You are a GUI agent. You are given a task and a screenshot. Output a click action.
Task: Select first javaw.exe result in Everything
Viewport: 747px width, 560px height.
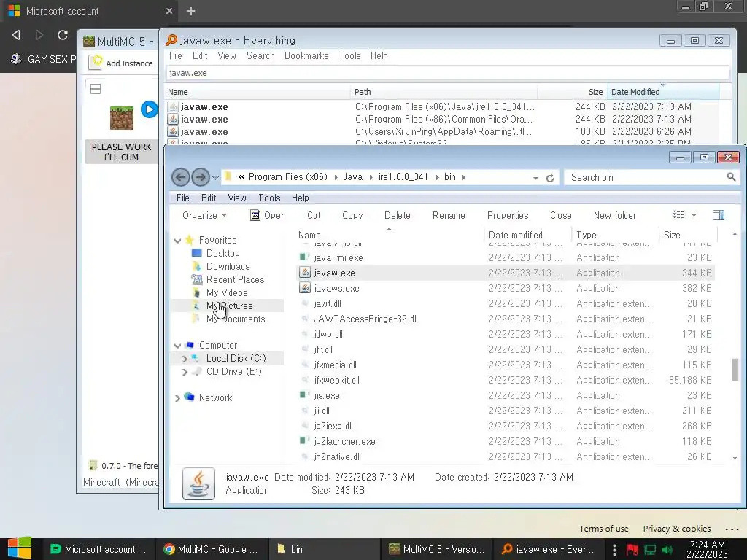[204, 106]
